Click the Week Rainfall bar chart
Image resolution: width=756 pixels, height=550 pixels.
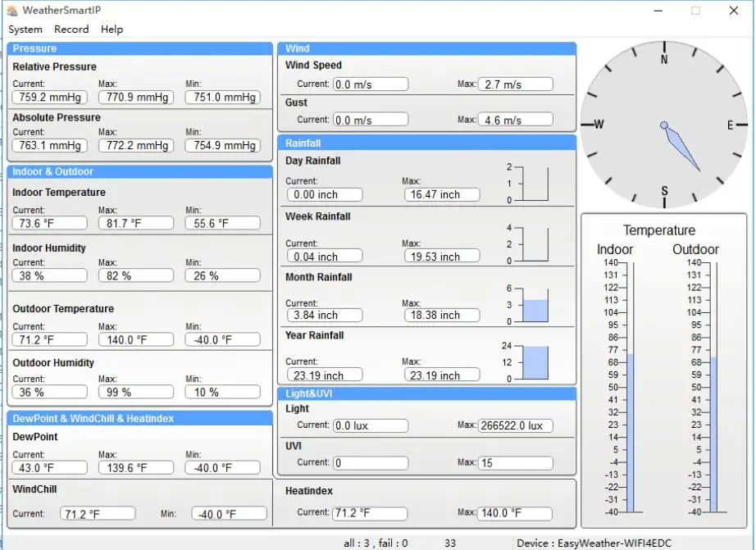(x=535, y=244)
